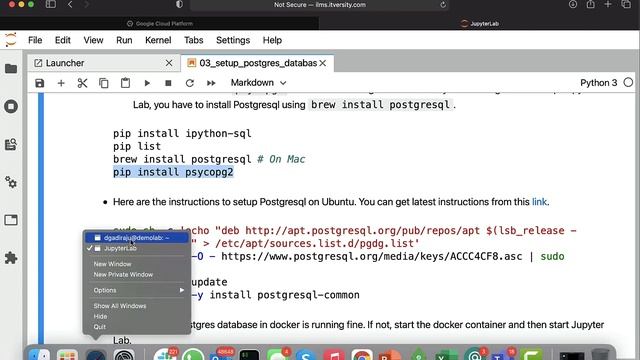Open the Extension Manager puzzle icon
The width and height of the screenshot is (640, 360).
point(11,258)
